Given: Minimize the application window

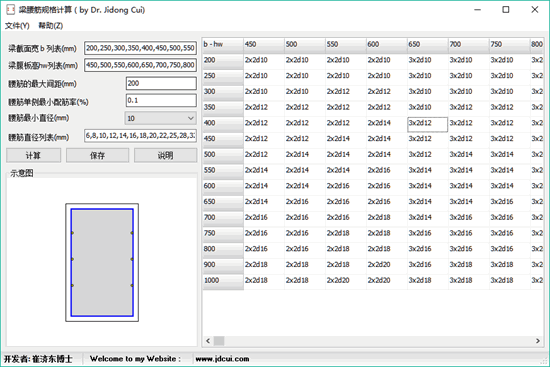Looking at the screenshot, I should pyautogui.click(x=477, y=10).
